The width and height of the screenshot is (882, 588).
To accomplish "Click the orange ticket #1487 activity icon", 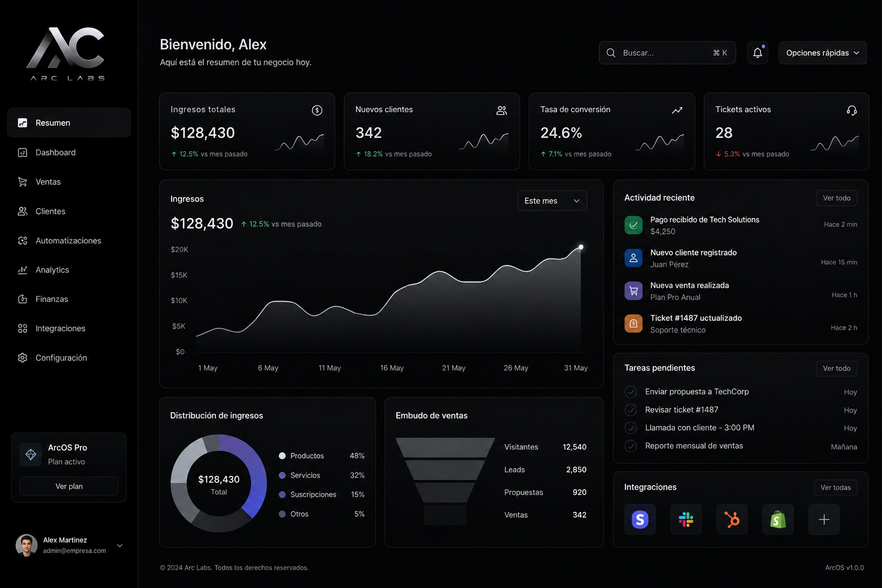I will pos(633,323).
